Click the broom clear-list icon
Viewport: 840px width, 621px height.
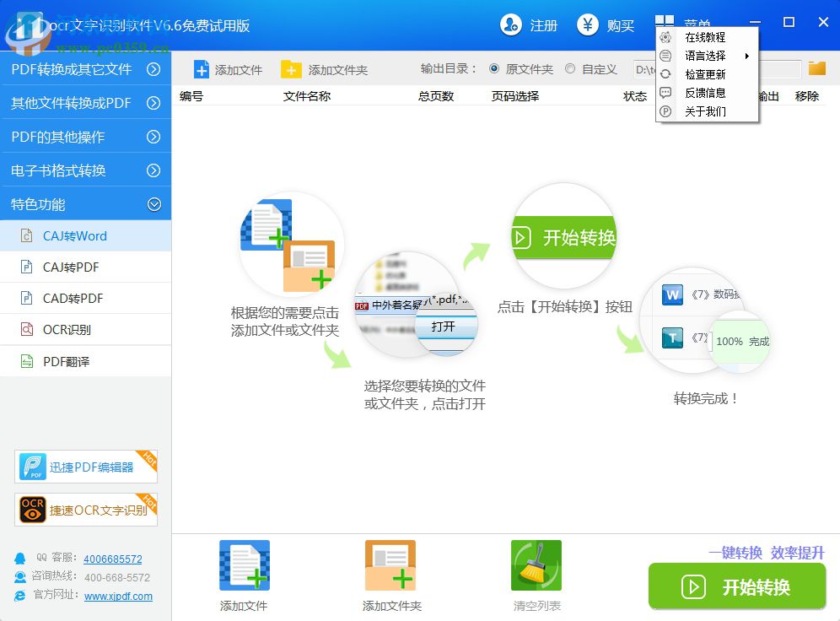tap(536, 565)
